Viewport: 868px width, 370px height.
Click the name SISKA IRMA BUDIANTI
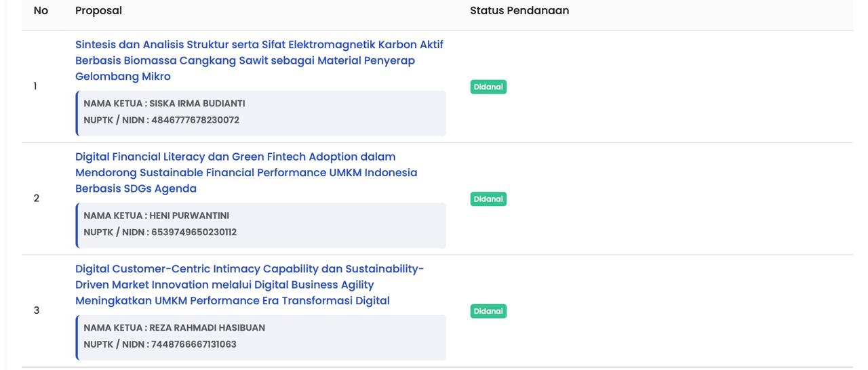197,104
